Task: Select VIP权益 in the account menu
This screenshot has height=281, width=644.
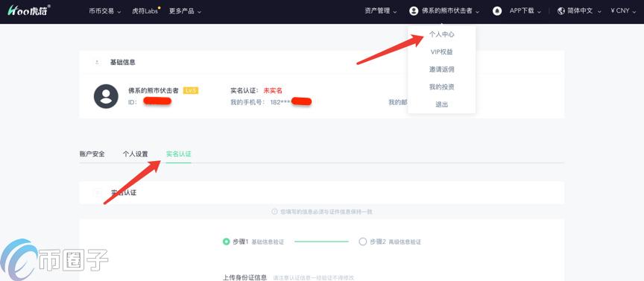Action: click(x=441, y=51)
